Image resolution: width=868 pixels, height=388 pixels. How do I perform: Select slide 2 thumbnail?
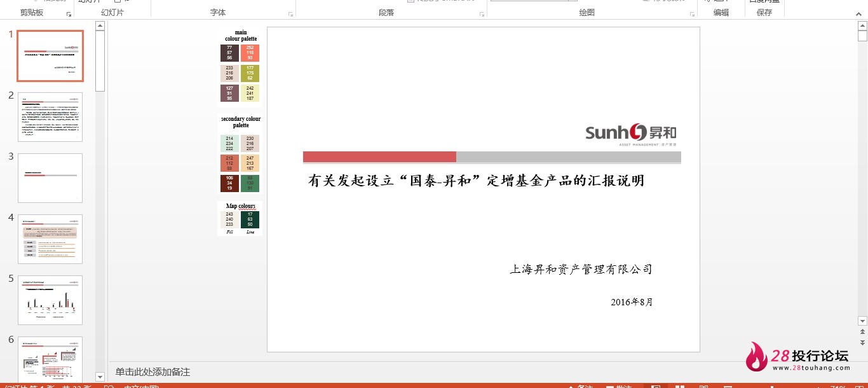(x=50, y=117)
